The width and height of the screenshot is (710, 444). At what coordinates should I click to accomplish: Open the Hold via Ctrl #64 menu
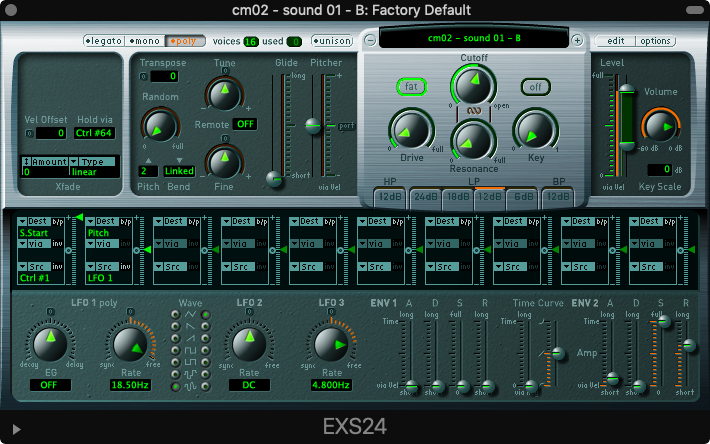[x=95, y=132]
